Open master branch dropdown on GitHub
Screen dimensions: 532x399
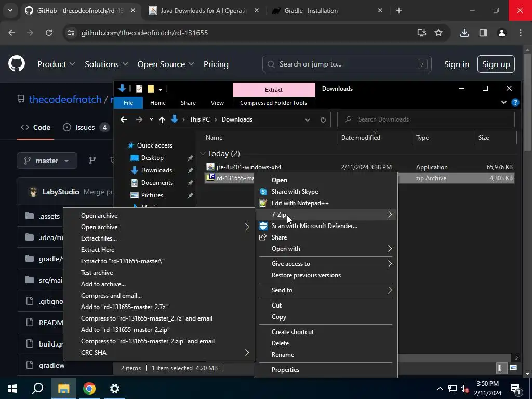[47, 161]
